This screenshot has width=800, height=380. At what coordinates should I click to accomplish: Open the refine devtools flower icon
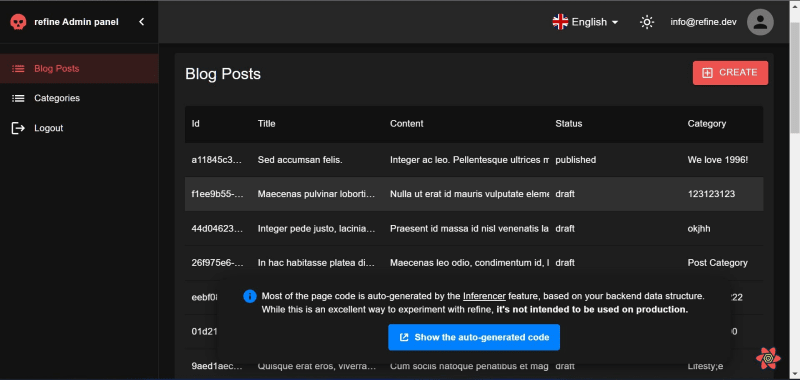pos(768,358)
